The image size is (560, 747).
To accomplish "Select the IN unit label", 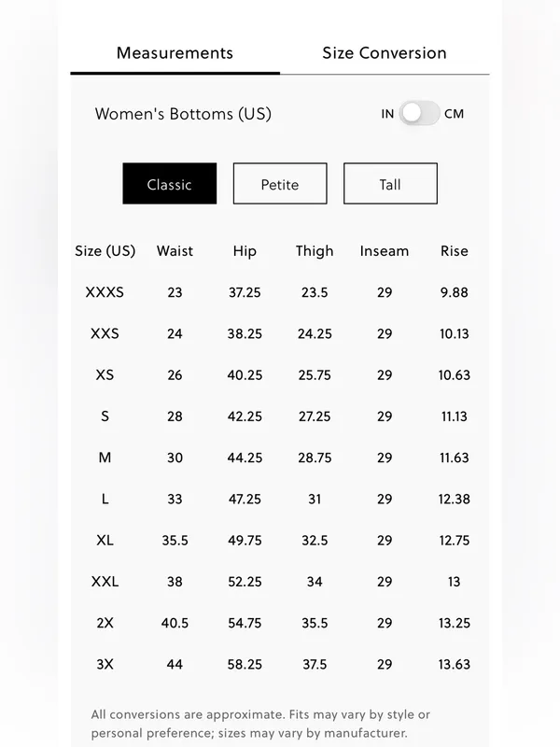I will (387, 114).
